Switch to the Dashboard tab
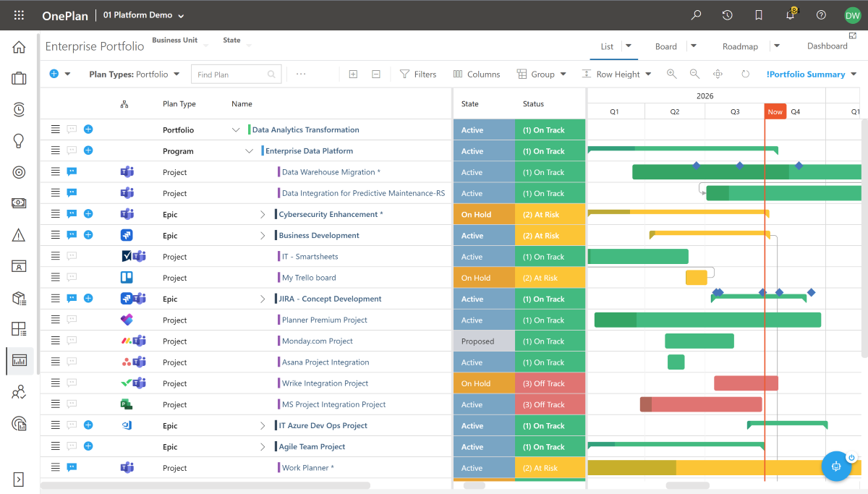Viewport: 868px width, 494px height. tap(827, 46)
